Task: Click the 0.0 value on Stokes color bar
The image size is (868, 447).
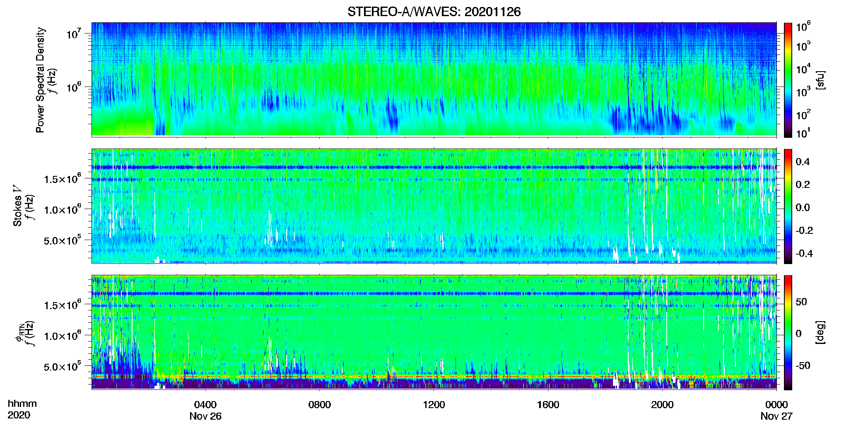Action: 803,208
